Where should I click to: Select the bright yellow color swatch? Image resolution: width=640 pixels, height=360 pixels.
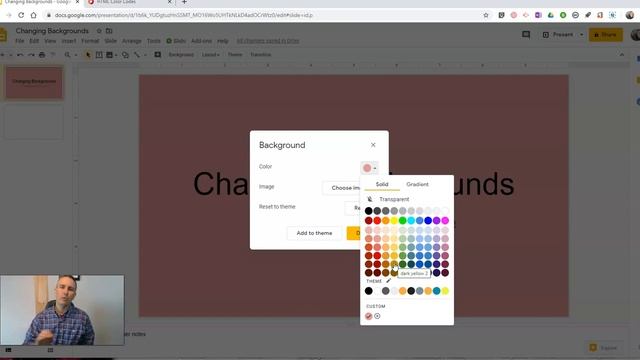[x=394, y=220]
